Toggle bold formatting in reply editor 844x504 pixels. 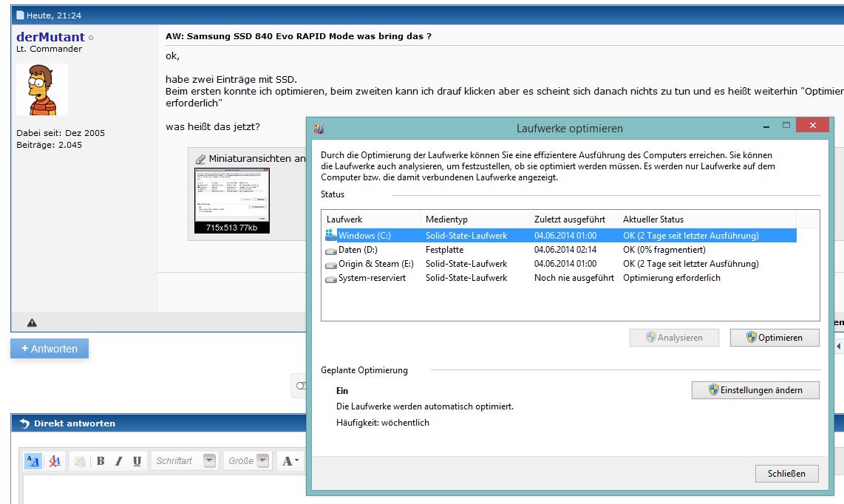click(101, 461)
